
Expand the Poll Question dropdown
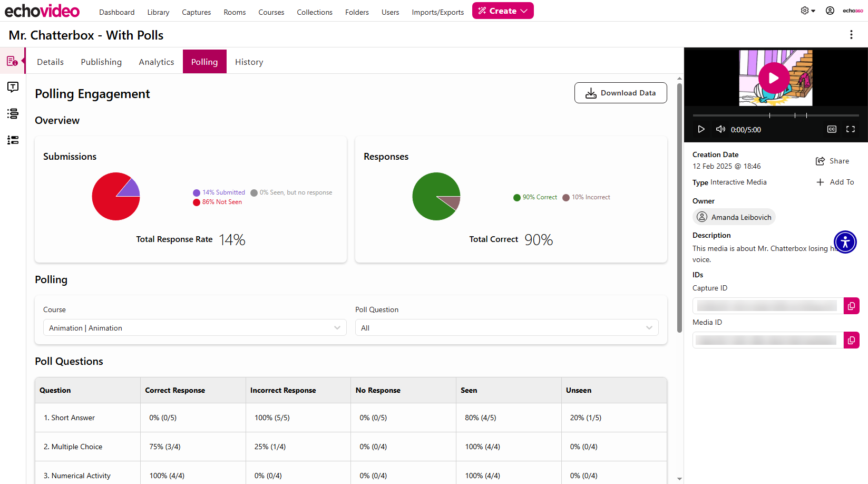pyautogui.click(x=506, y=328)
